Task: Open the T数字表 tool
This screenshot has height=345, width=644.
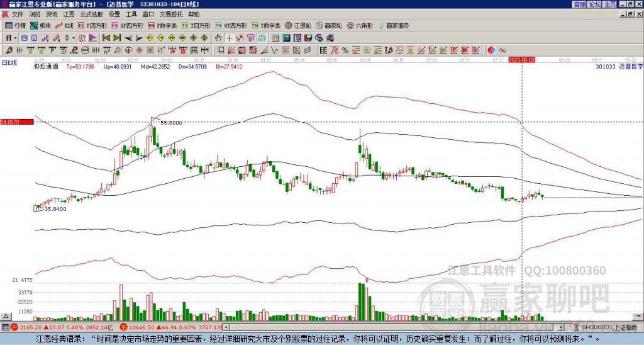Action: tap(266, 25)
